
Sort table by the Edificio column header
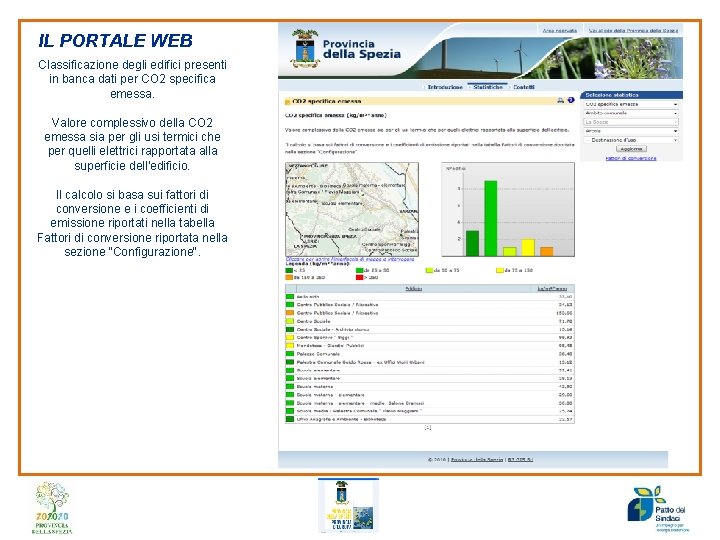tap(414, 288)
